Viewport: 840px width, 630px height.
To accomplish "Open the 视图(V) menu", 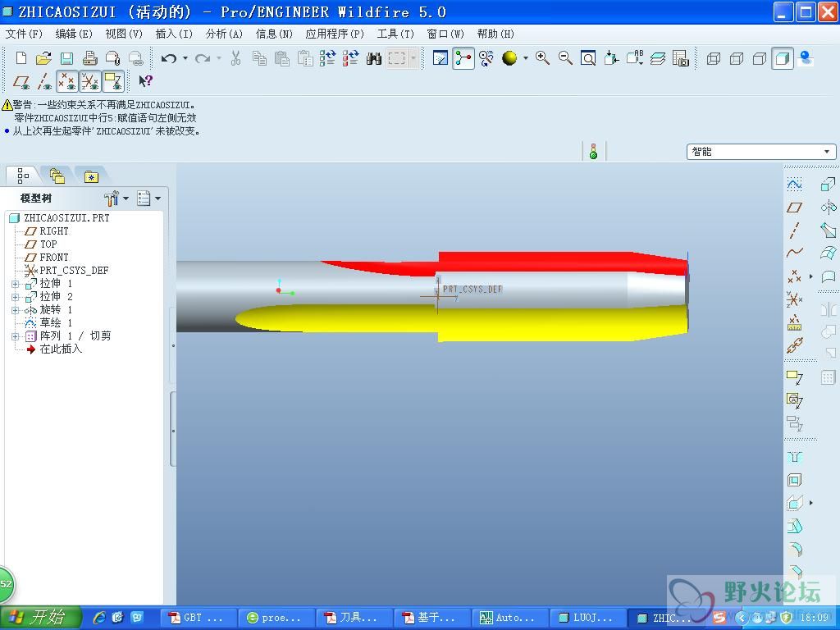I will tap(124, 34).
